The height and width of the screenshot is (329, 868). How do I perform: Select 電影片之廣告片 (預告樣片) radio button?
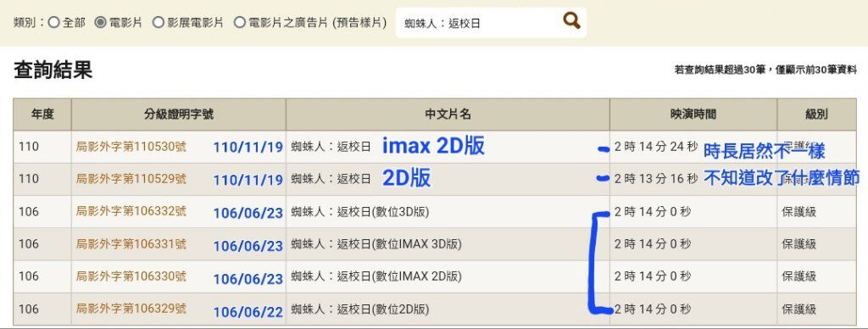[240, 23]
